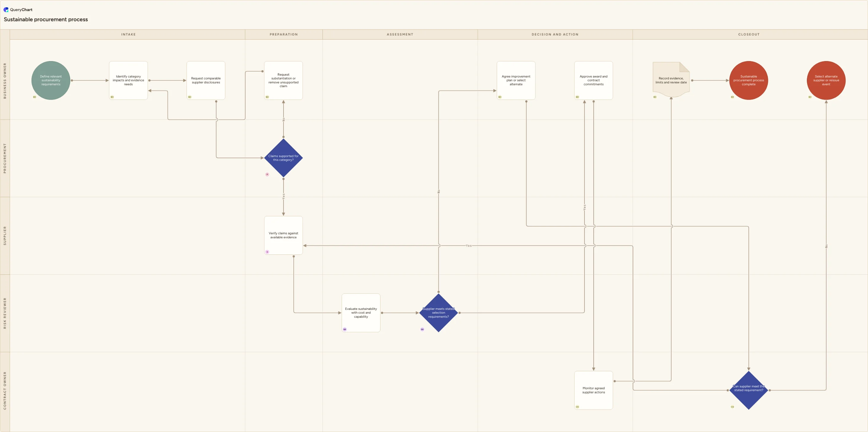The width and height of the screenshot is (868, 432).
Task: Select 'Sustainable procurement process complete' end node
Action: pyautogui.click(x=748, y=80)
